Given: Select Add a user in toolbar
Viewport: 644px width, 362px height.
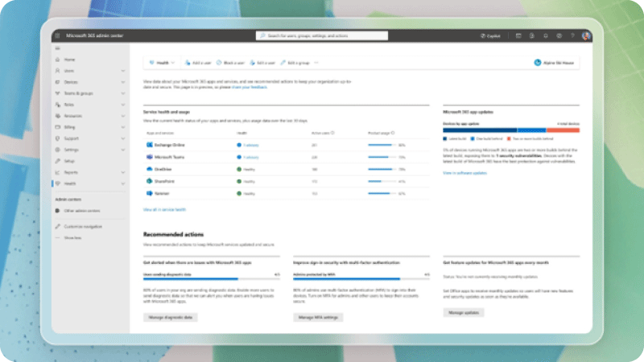Looking at the screenshot, I should pyautogui.click(x=197, y=63).
